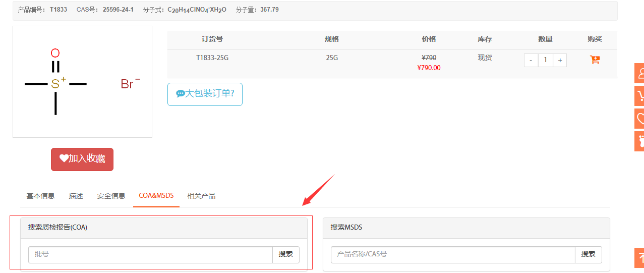The height and width of the screenshot is (273, 644).
Task: Go to the 相关产品 tab
Action: point(201,196)
